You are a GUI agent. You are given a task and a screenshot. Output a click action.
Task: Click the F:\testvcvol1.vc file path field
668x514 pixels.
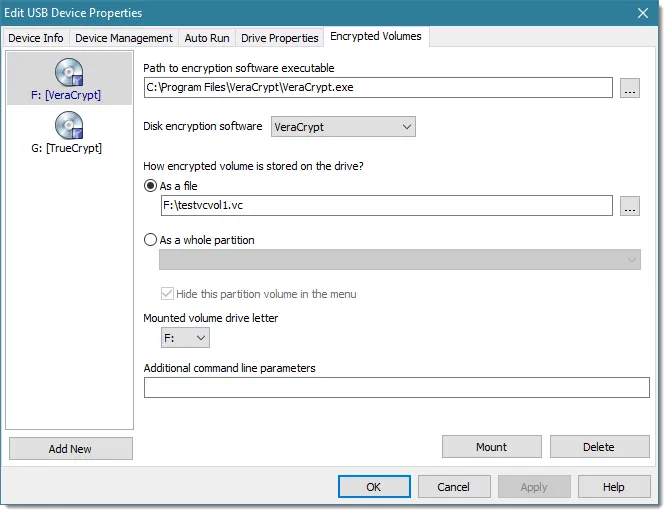(x=386, y=206)
